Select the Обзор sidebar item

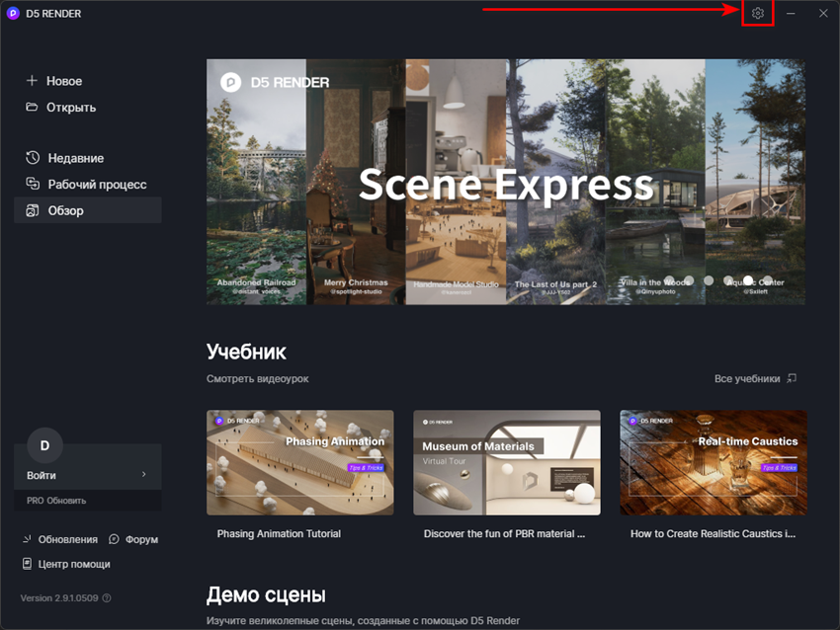pos(87,210)
